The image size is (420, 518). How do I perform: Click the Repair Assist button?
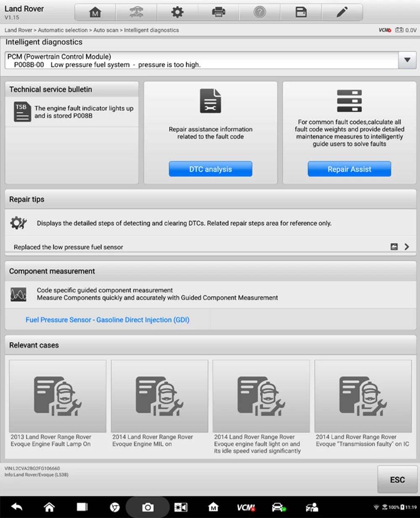point(349,169)
